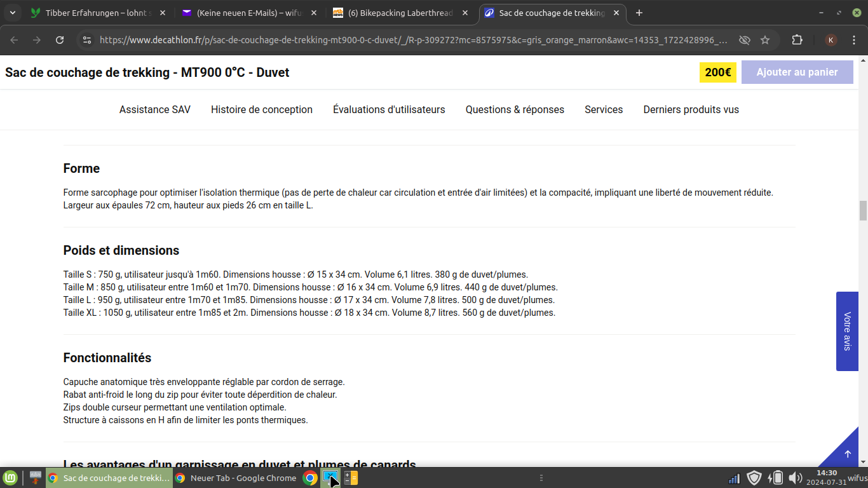The image size is (868, 488).
Task: Toggle the third-party cookies eye icon
Action: click(x=744, y=40)
